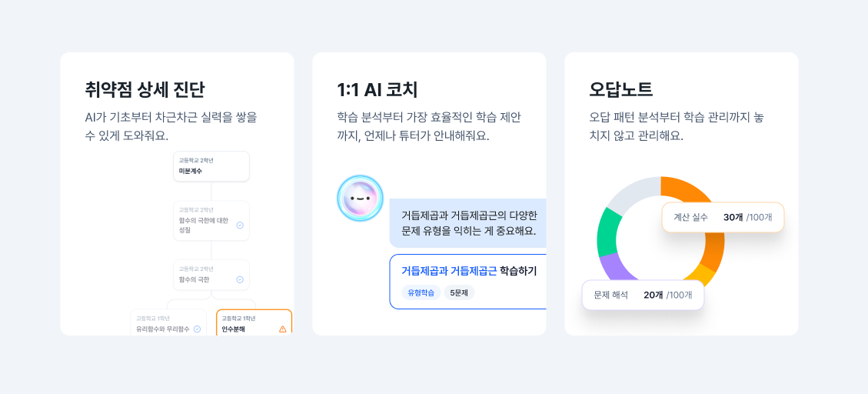Click the 5문제 tag chip
Image resolution: width=868 pixels, height=394 pixels.
tap(459, 292)
